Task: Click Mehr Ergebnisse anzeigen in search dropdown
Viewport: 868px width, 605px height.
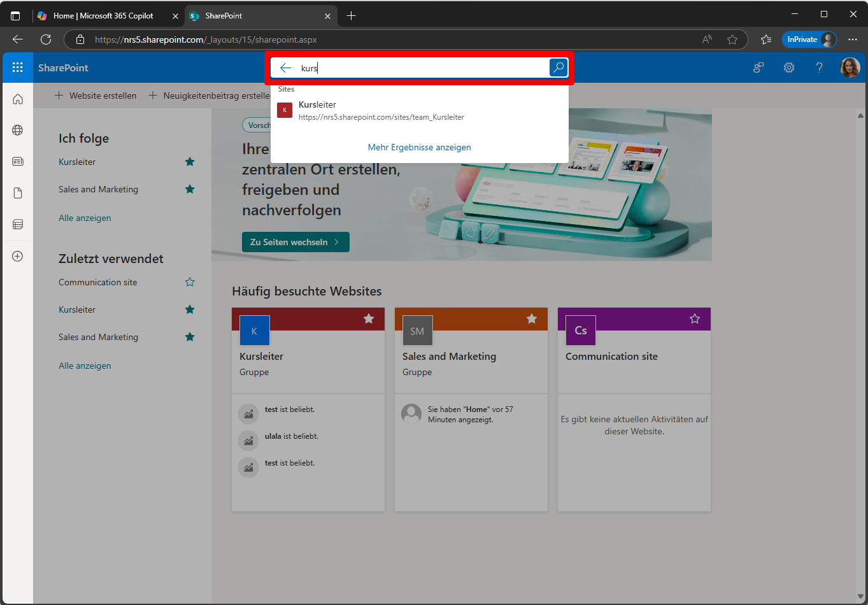Action: (419, 147)
